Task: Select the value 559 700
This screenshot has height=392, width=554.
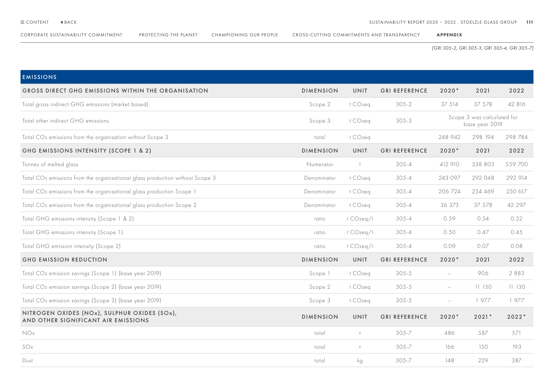Action: click(516, 164)
